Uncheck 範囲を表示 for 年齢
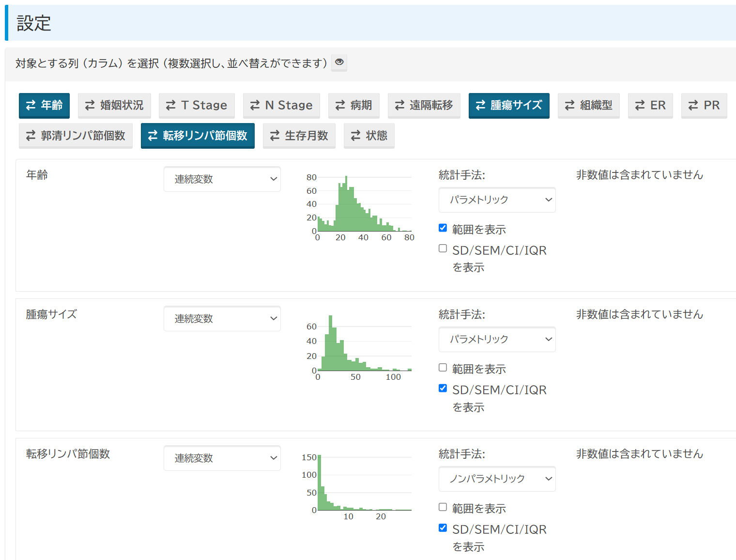736x560 pixels. tap(443, 228)
